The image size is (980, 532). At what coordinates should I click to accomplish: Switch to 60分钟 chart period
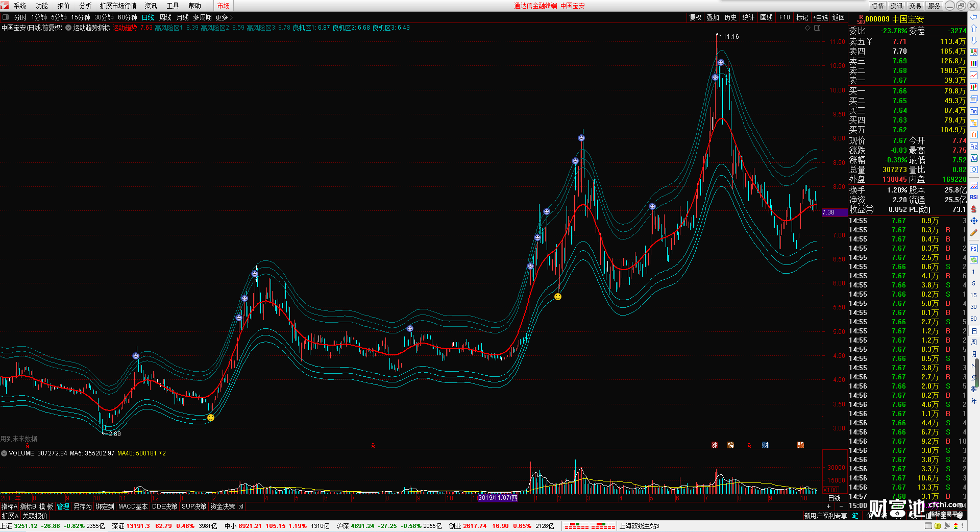[x=128, y=17]
